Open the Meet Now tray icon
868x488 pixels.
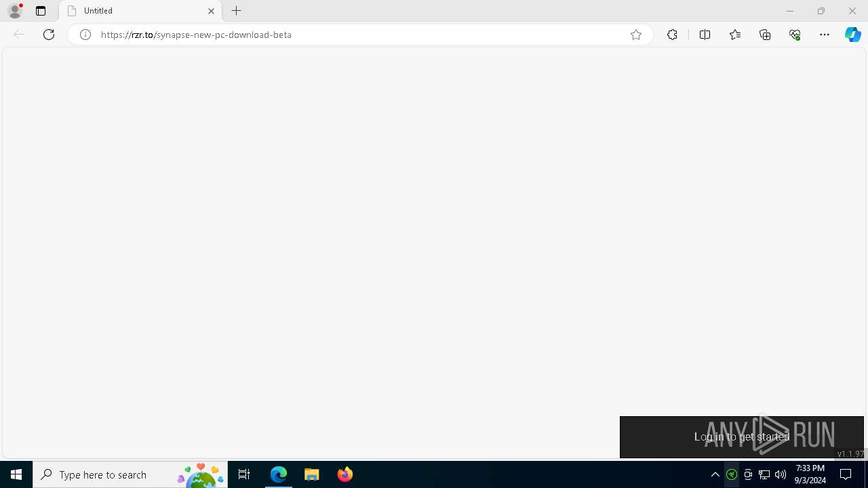point(748,474)
